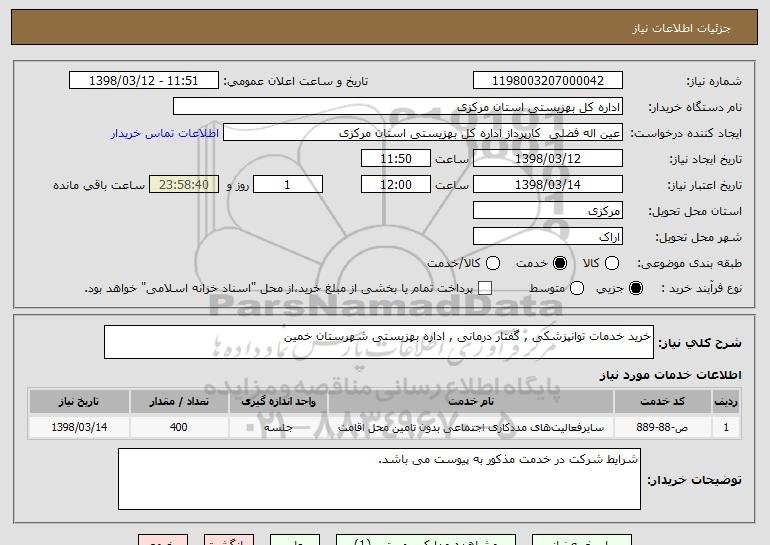Click the view attached documents (1) button
770x545 pixels.
426,540
